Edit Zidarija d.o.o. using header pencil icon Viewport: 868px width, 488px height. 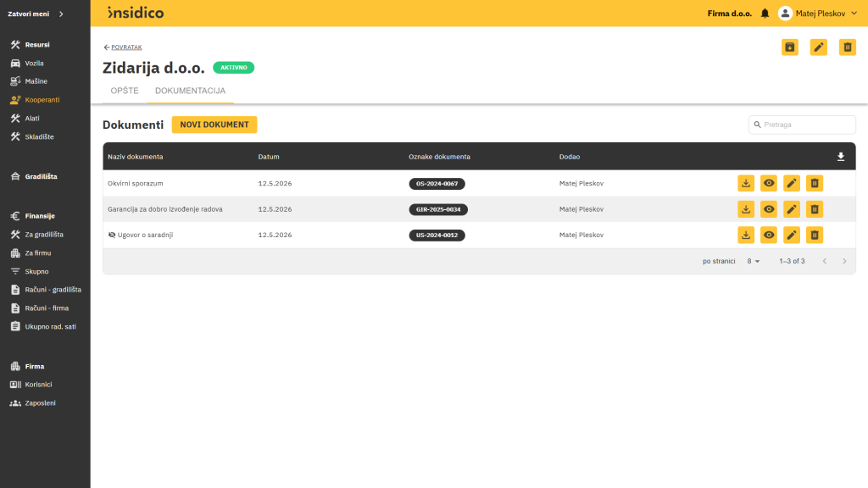819,47
